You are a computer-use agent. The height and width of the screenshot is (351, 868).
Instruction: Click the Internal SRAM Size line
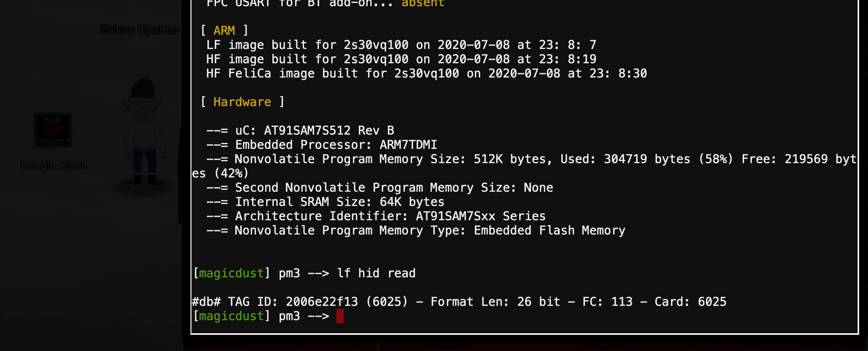325,202
